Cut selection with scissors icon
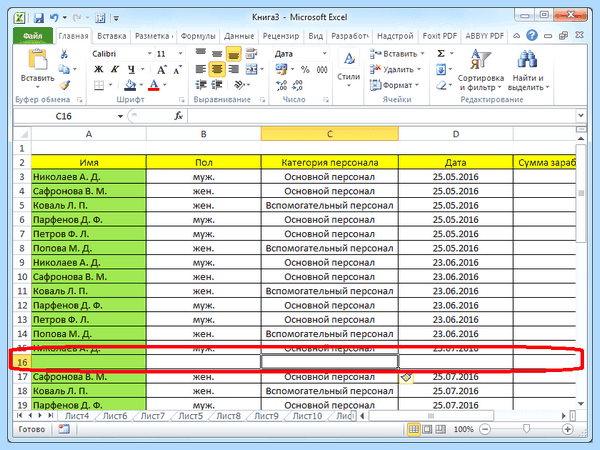The image size is (600, 450). point(64,54)
